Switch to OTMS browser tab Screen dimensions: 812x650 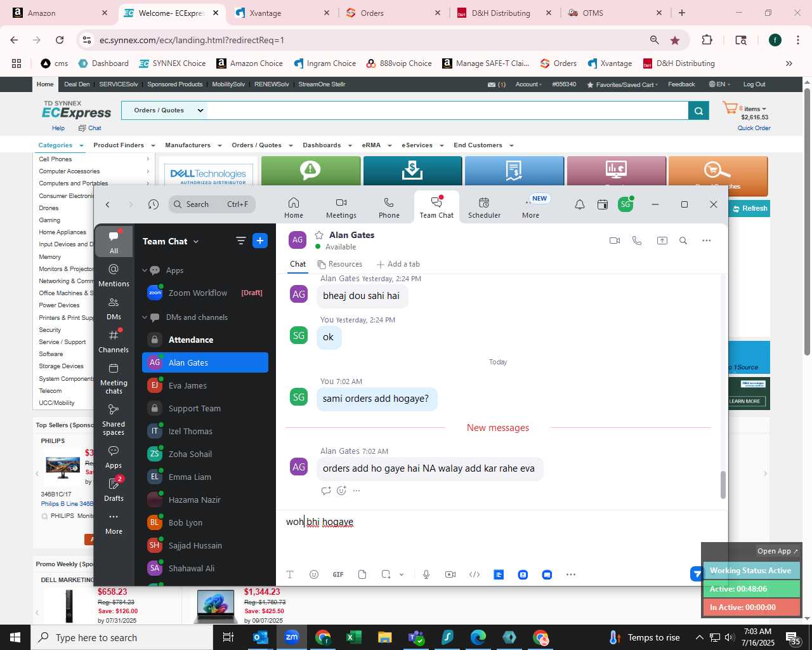(x=615, y=13)
